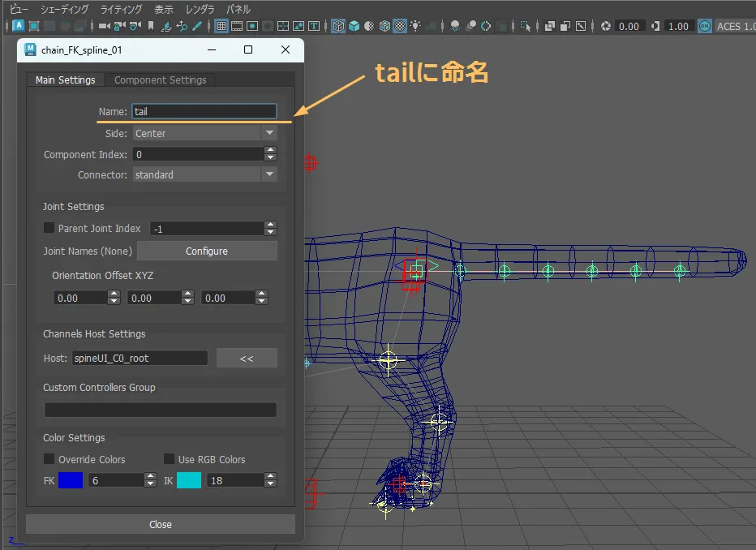Enable the Parent Joint Index checkbox
Image resolution: width=756 pixels, height=550 pixels.
tap(49, 229)
